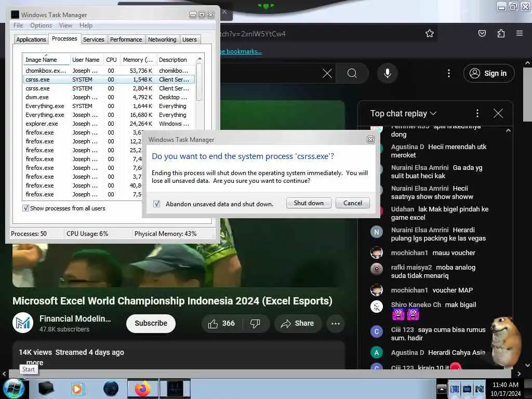The height and width of the screenshot is (399, 532).
Task: Open chat replay three-dot options
Action: click(x=477, y=113)
